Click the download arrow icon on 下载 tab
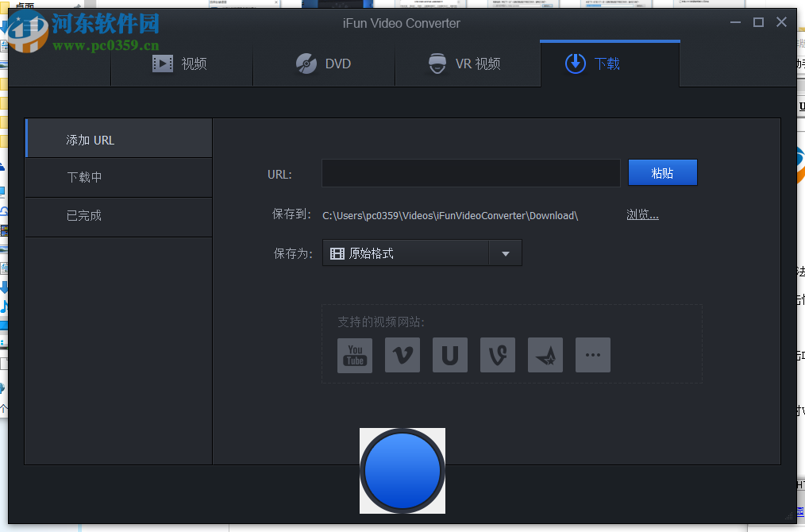The width and height of the screenshot is (805, 532). tap(575, 64)
